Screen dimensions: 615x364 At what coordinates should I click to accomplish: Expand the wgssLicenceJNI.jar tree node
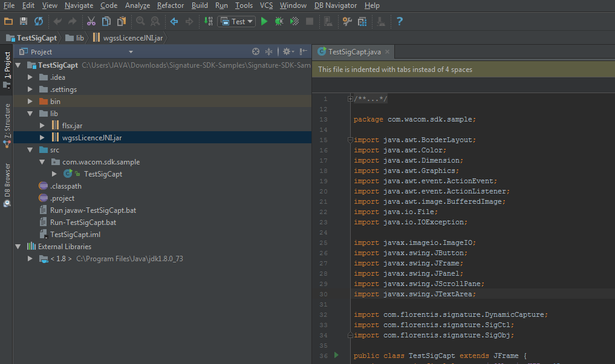click(x=42, y=138)
